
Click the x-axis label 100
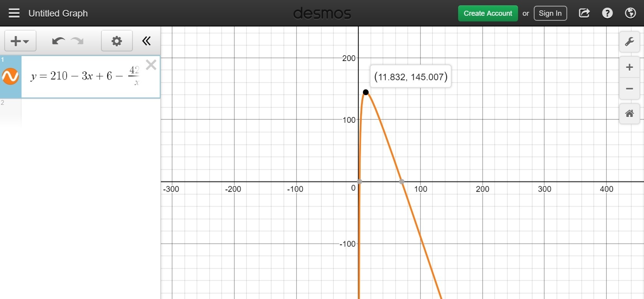point(421,189)
